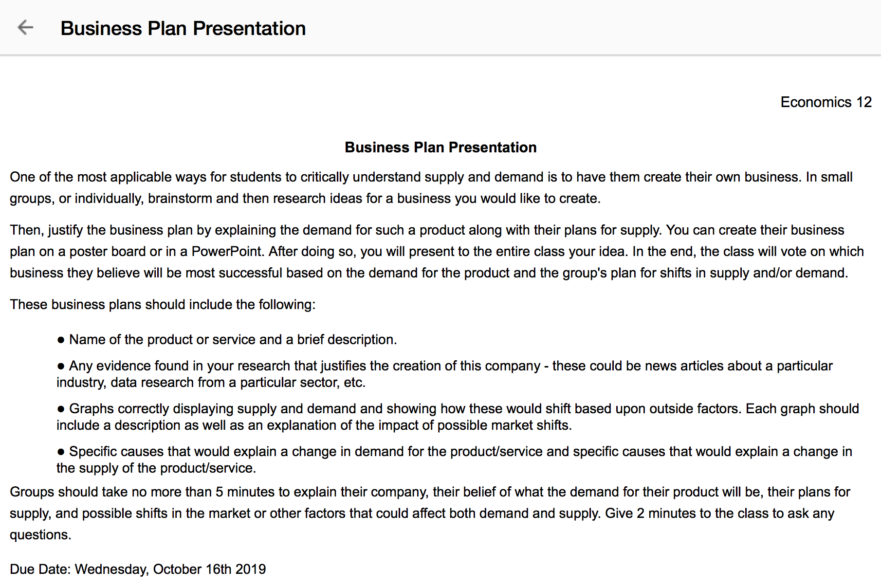Select the 'Due Date:' label text
The width and height of the screenshot is (881, 588).
pos(40,569)
